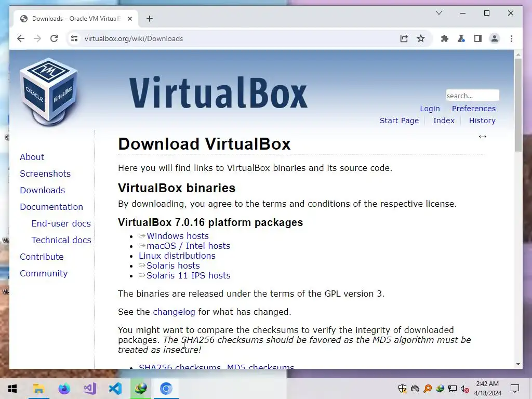
Task: Open the tab search chevron
Action: pos(438,13)
